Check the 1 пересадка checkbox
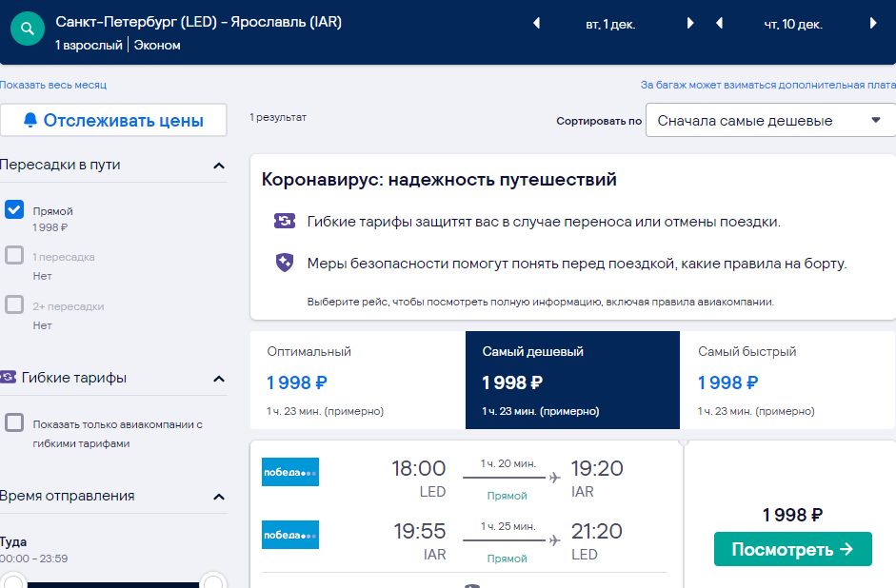This screenshot has width=896, height=588. [x=14, y=255]
